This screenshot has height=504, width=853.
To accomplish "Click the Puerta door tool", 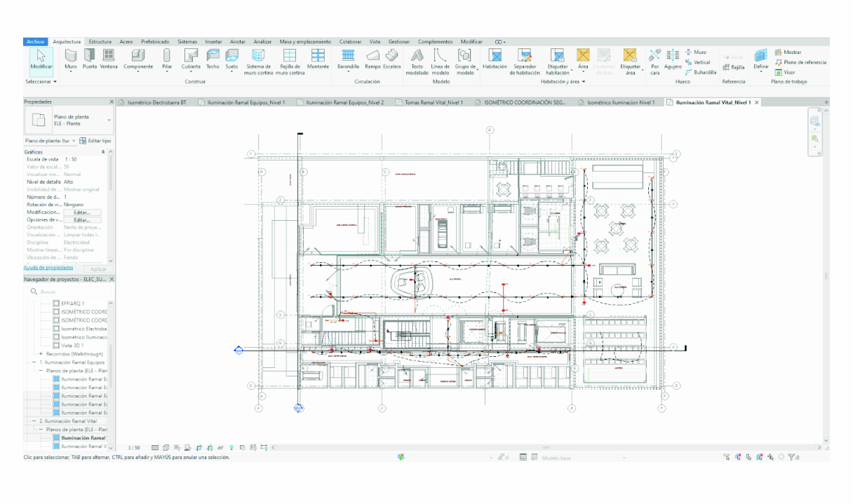I will pyautogui.click(x=90, y=59).
